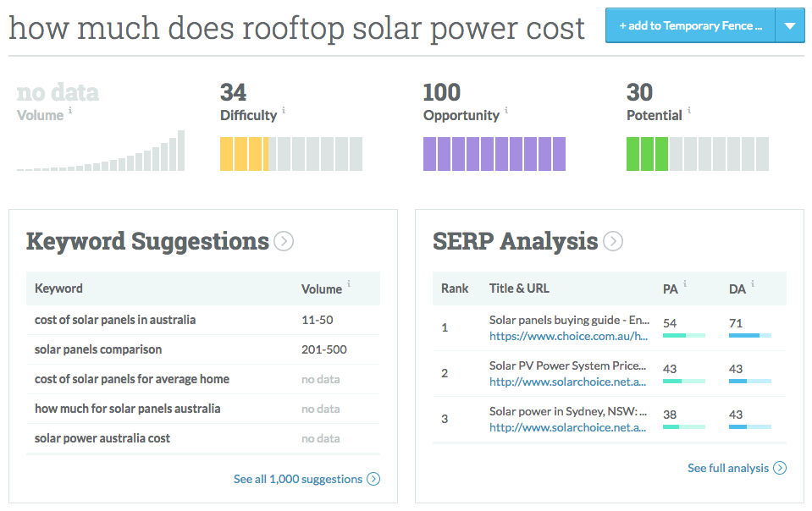Select keyword 'cost of solar panels in australia'
The image size is (812, 511).
(115, 320)
